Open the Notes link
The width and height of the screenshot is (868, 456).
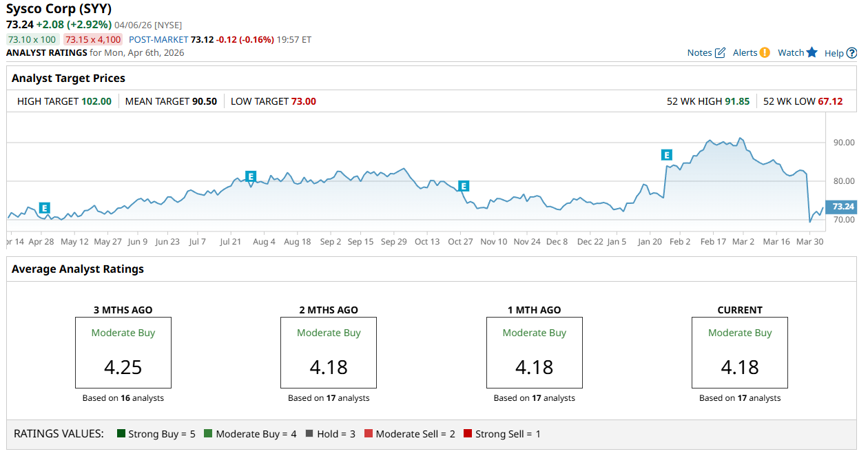[x=699, y=53]
